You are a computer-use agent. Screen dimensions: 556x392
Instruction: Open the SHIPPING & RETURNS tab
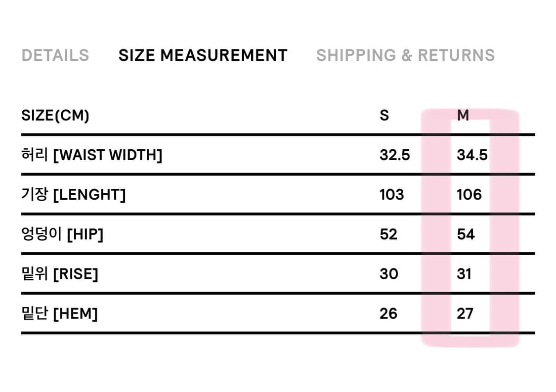tap(406, 55)
